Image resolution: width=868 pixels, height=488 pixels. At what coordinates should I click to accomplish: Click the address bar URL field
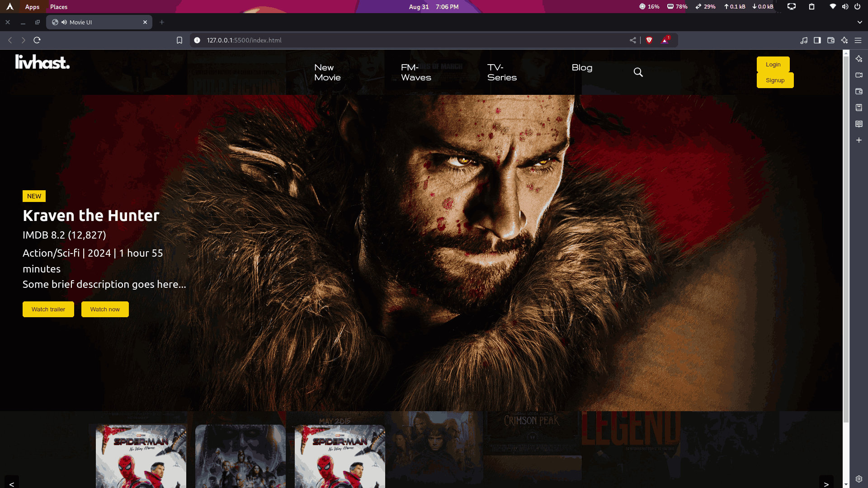407,40
